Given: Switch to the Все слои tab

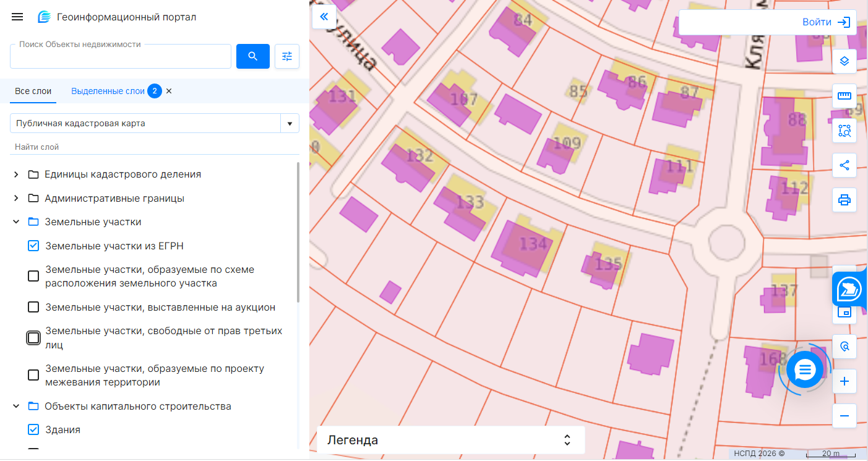Looking at the screenshot, I should (33, 91).
